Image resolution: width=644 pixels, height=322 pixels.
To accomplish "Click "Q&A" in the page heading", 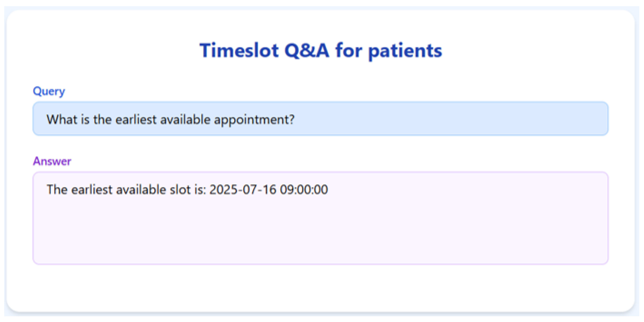I will pos(307,51).
